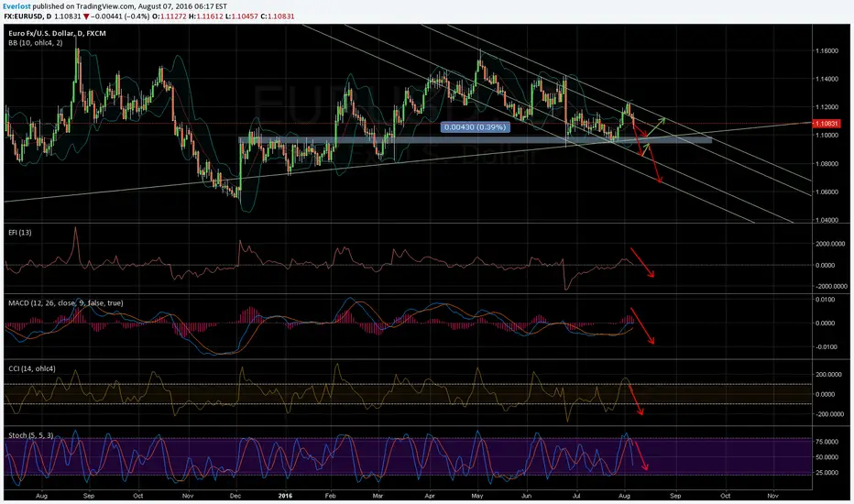Click the C:1.10831 close value in header
The height and width of the screenshot is (504, 854).
click(278, 16)
